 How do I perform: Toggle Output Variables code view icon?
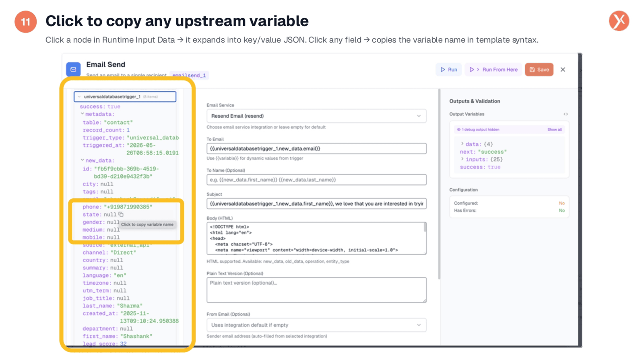566,114
